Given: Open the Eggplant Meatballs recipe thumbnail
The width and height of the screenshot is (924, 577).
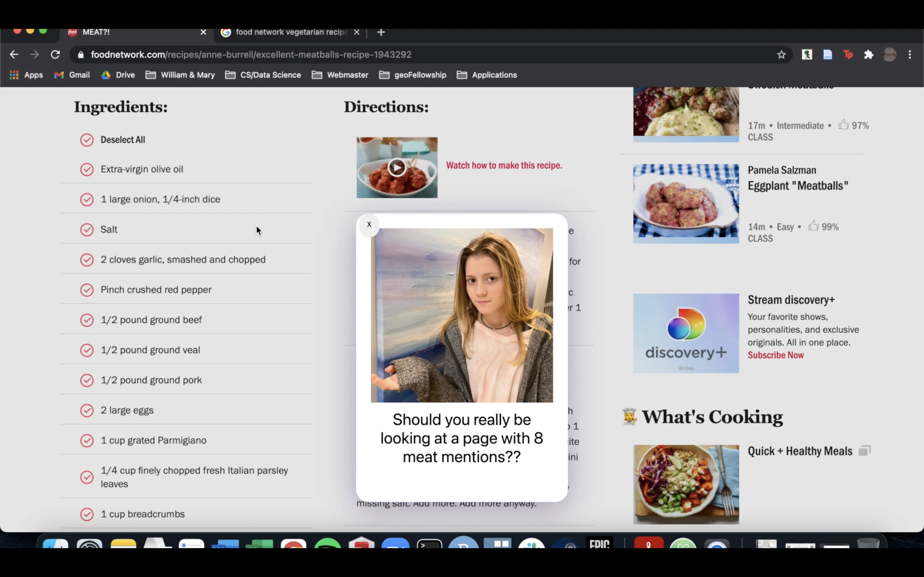Looking at the screenshot, I should coord(686,204).
